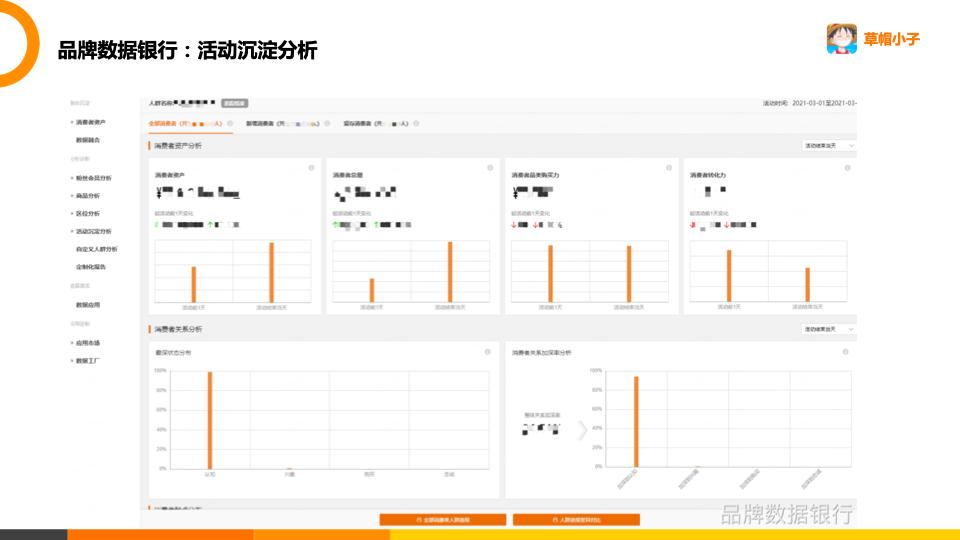Click info icon on 最深状态分布 chart card
Viewport: 960px width, 540px height.
tap(487, 352)
